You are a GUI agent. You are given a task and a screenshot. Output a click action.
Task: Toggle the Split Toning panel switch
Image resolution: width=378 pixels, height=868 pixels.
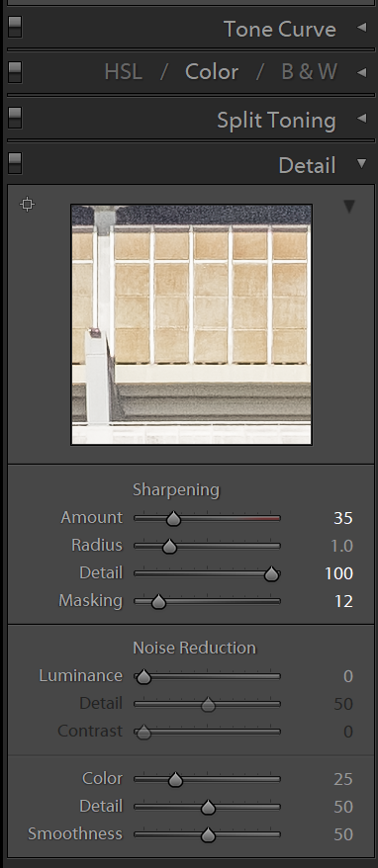pos(15,118)
